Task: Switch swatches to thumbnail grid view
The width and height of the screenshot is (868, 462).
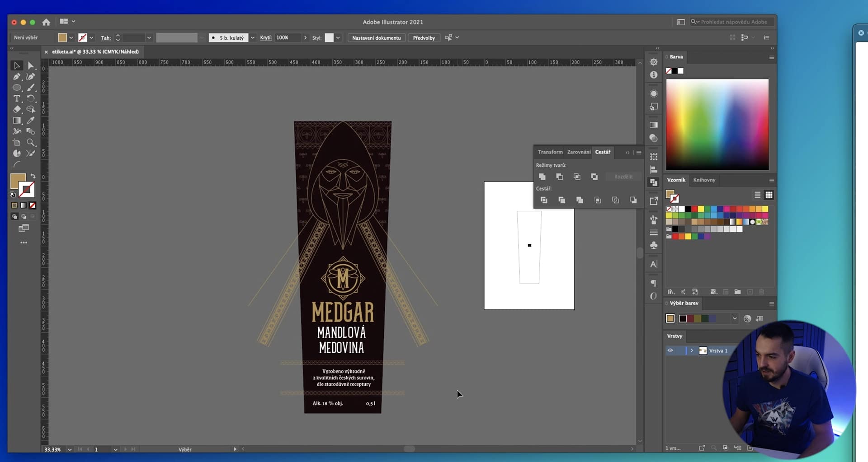Action: coord(769,195)
